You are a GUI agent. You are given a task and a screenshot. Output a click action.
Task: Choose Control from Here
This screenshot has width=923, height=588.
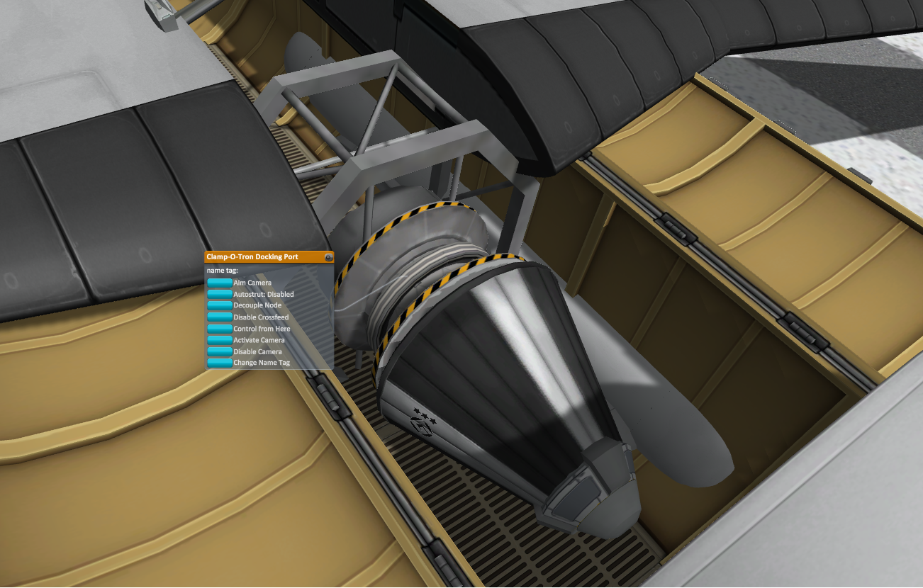coord(220,329)
